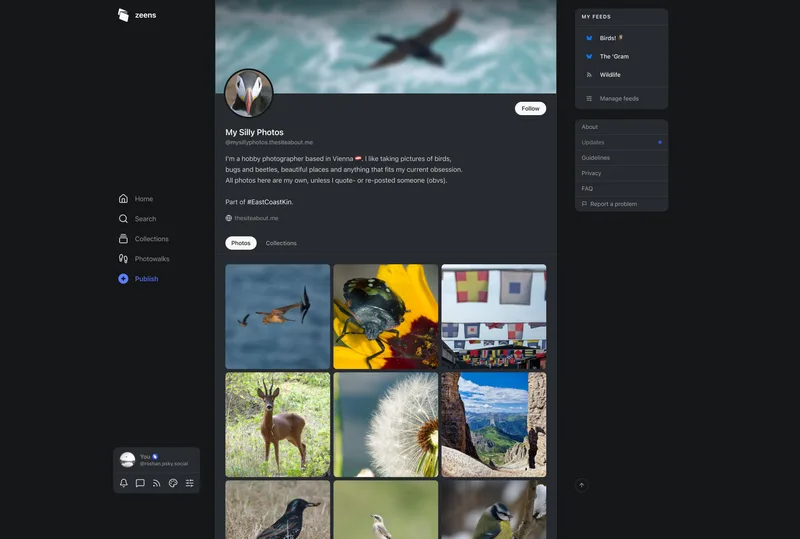Click the #EastCoastKin hashtag

[x=270, y=202]
